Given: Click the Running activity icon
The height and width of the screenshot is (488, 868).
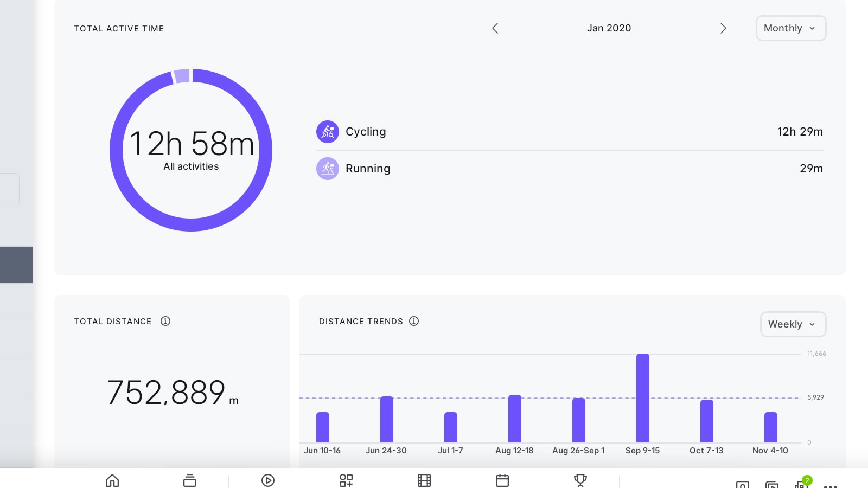Looking at the screenshot, I should (x=328, y=169).
